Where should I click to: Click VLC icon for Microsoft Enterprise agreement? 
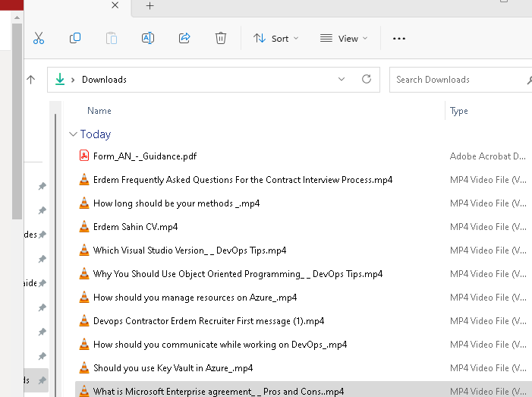click(x=84, y=391)
